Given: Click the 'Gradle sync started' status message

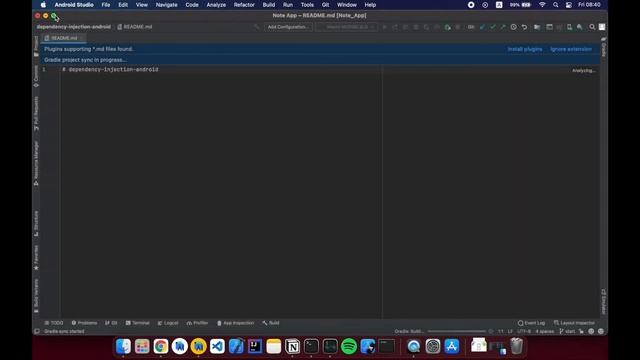Looking at the screenshot, I should click(64, 331).
